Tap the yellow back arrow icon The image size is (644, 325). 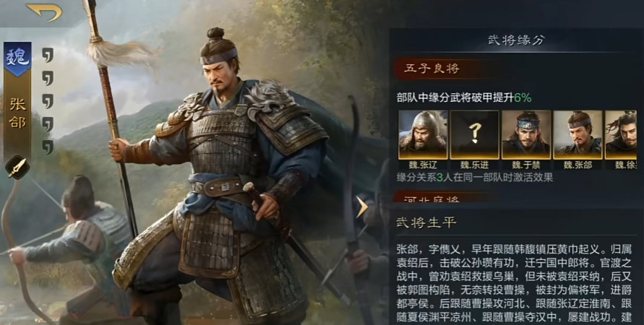44,12
